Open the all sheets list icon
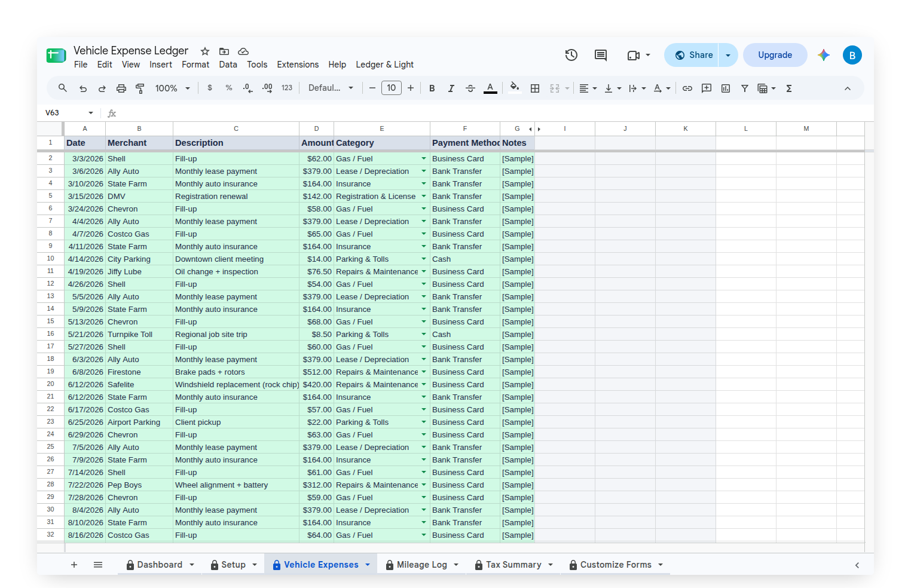Viewport: 911px width, 588px height. click(98, 565)
